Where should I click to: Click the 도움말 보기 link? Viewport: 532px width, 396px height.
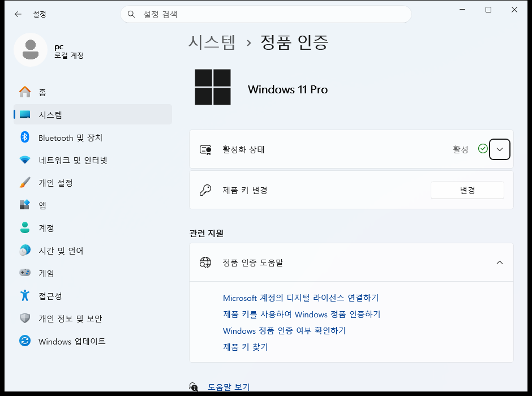coord(229,387)
